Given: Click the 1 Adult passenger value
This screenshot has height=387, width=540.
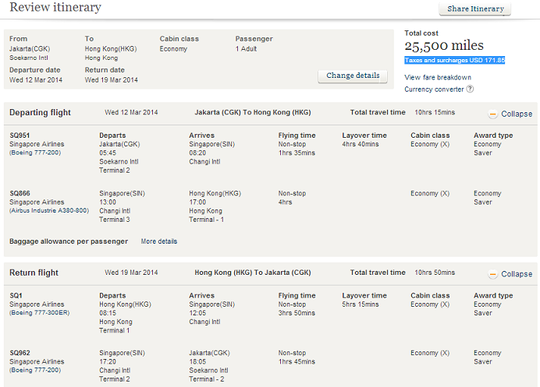Looking at the screenshot, I should [x=246, y=49].
